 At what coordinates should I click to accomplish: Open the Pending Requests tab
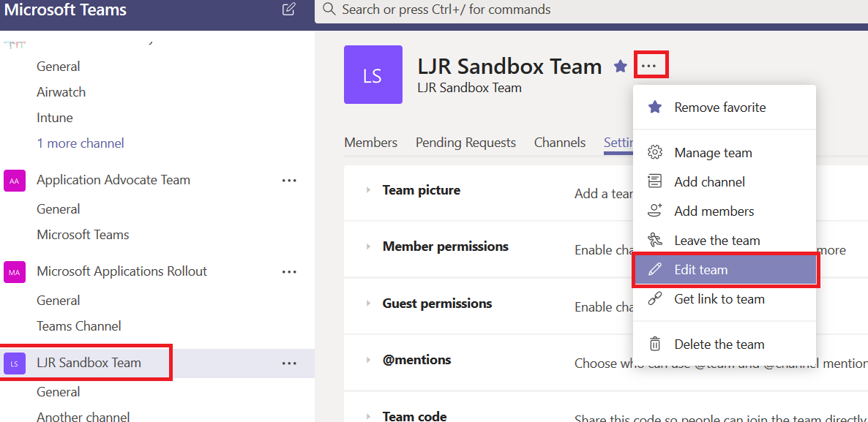tap(465, 143)
